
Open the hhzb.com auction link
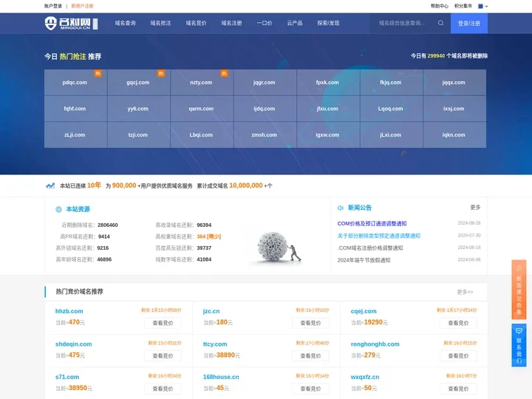point(69,311)
